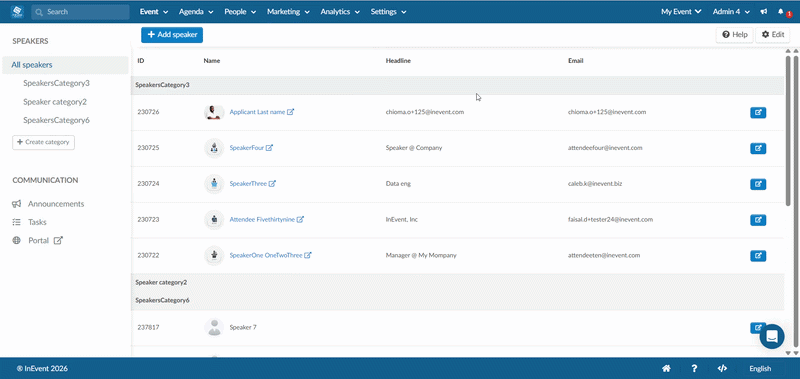This screenshot has width=800, height=379.
Task: Open the Agenda dropdown menu
Action: [196, 12]
